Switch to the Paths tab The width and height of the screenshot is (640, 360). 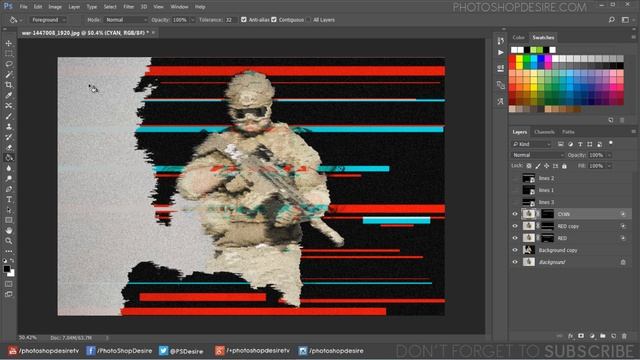(x=568, y=132)
